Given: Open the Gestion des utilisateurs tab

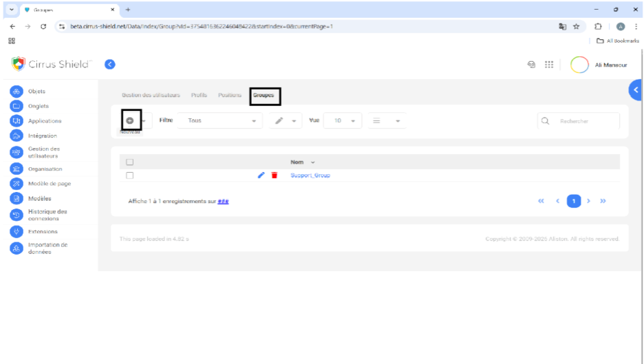Looking at the screenshot, I should 151,95.
